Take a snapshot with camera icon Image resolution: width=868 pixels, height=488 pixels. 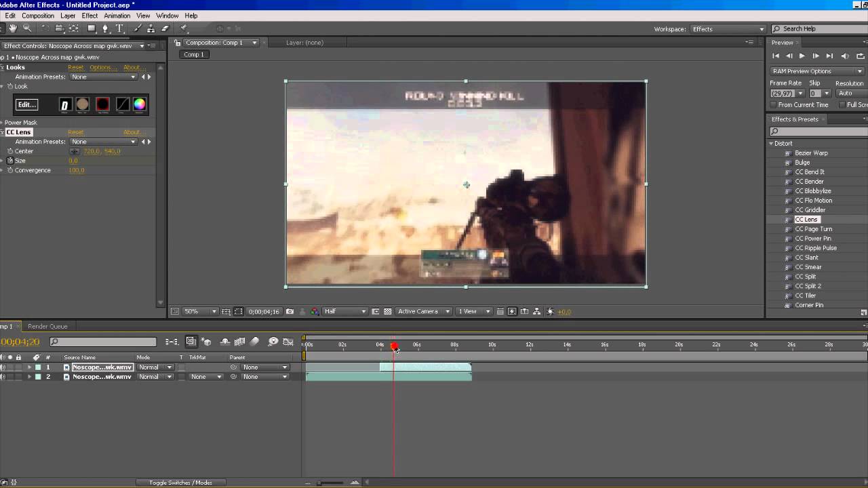(x=290, y=312)
